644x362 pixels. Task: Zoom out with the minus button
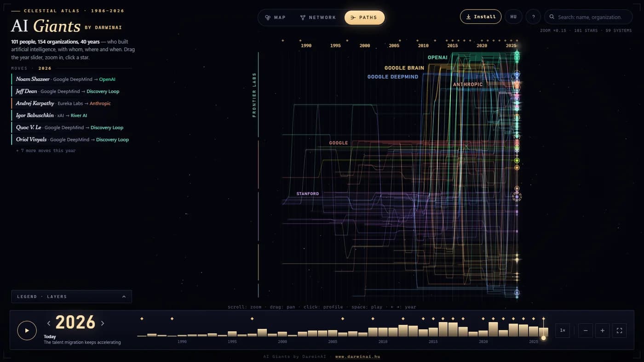[x=586, y=330]
